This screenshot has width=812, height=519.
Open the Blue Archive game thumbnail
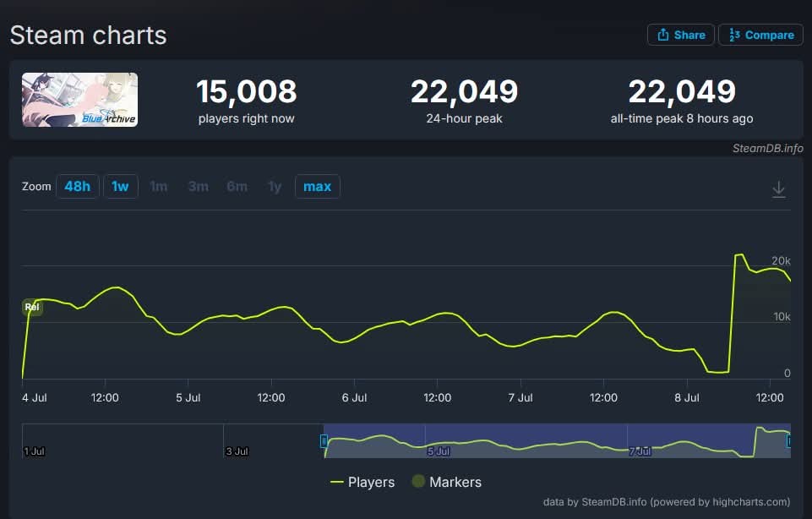point(79,100)
